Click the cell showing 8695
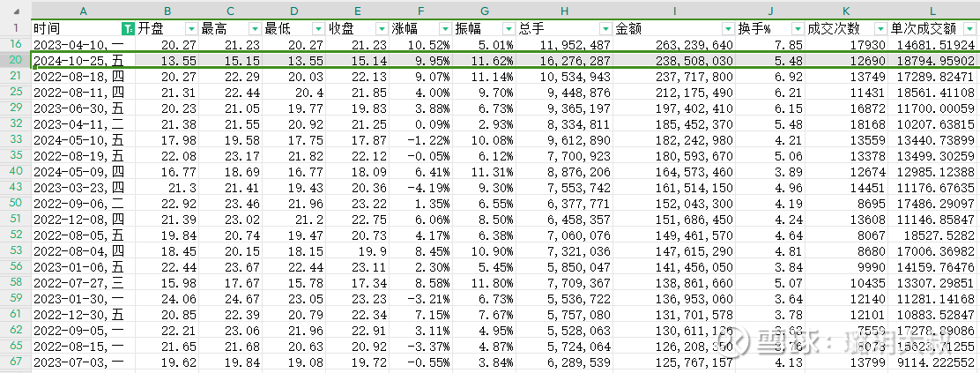This screenshot has height=373, width=980. click(x=847, y=203)
